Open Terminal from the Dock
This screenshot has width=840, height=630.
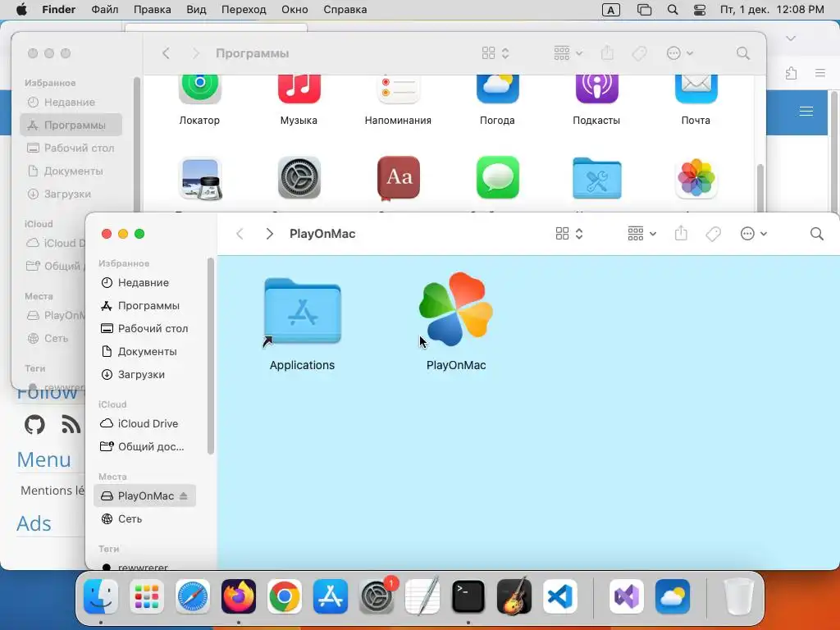point(468,596)
